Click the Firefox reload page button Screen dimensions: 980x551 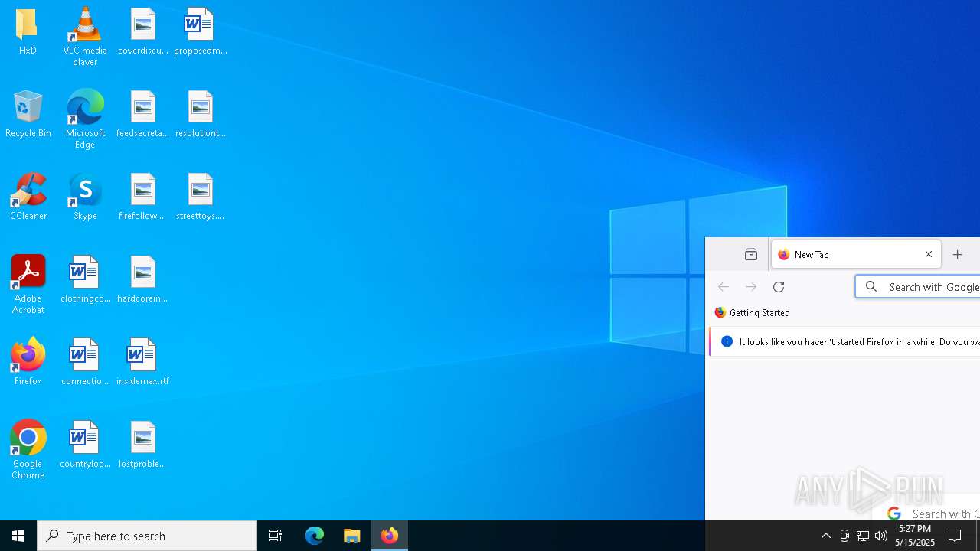(x=779, y=286)
